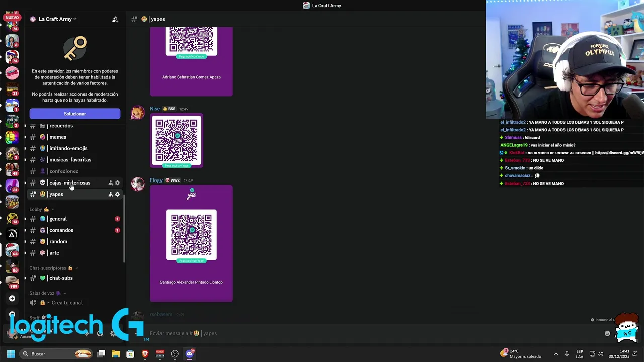Show hidden system tray icons

[556, 354]
